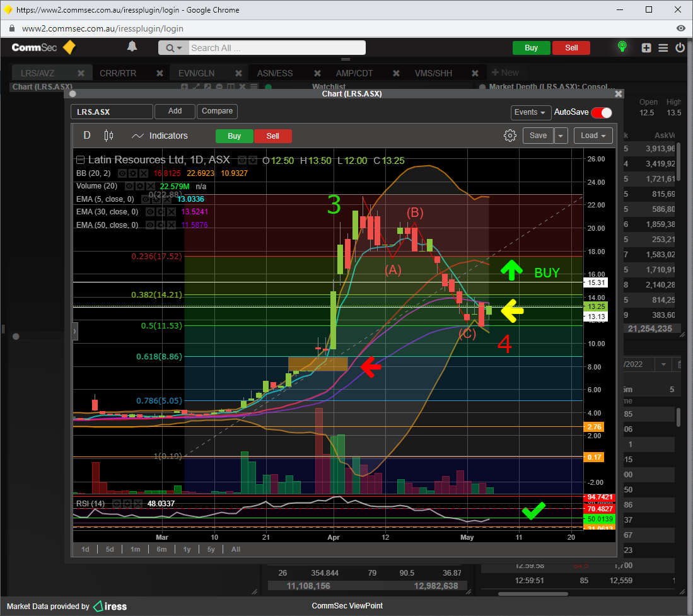693x616 pixels.
Task: Click the chart toolbar Sell button
Action: click(272, 136)
